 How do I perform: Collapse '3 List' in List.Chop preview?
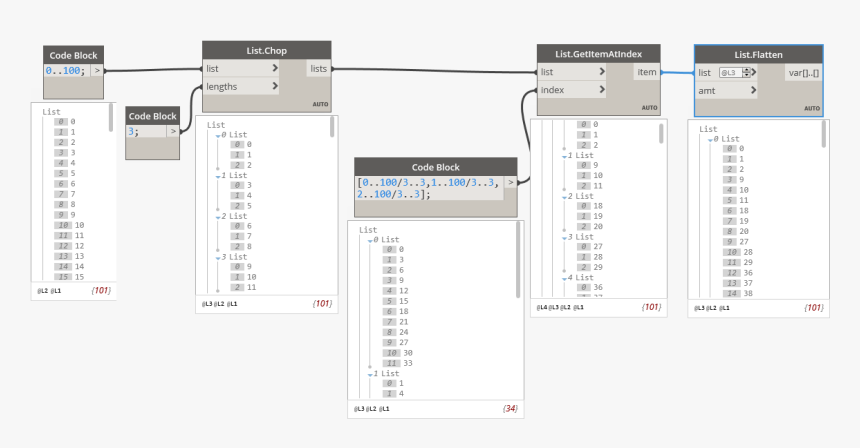coord(218,257)
